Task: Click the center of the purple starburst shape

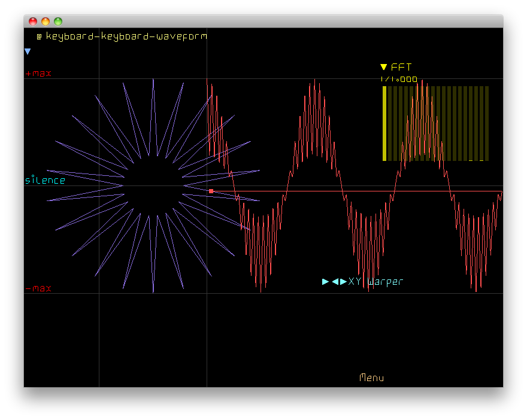Action: 153,185
